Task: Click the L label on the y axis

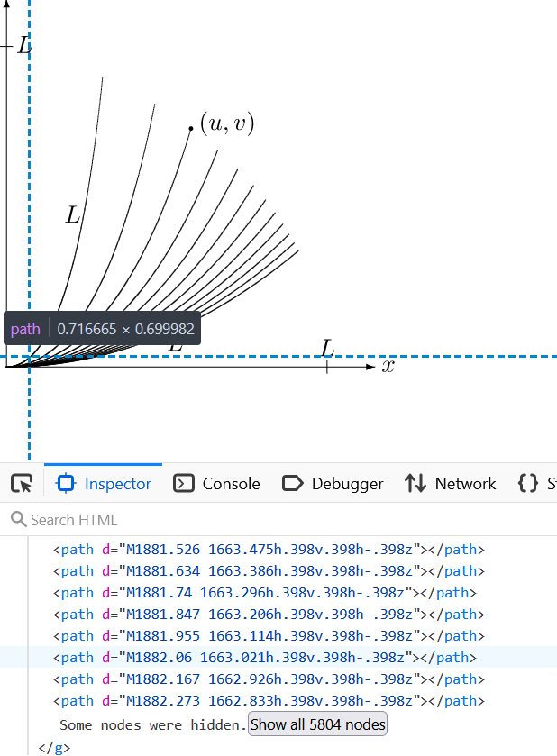Action: (x=24, y=45)
